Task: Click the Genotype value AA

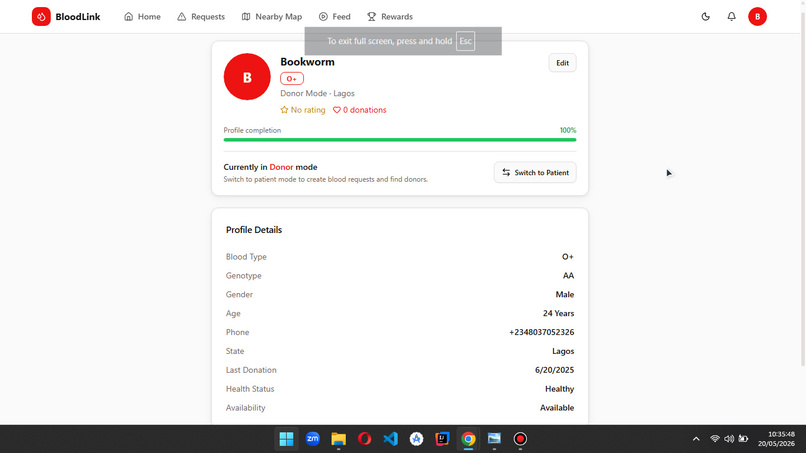Action: pyautogui.click(x=568, y=276)
